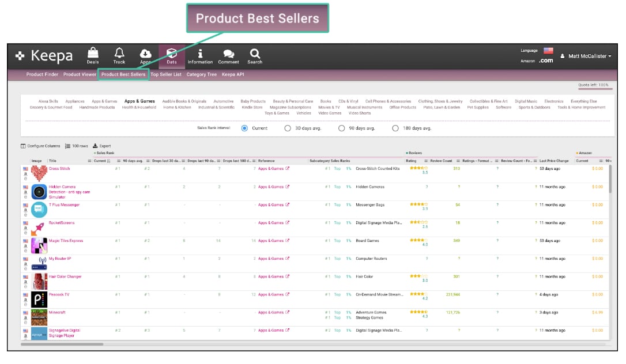This screenshot has width=626, height=364.
Task: Click Hair Color Changer star rating
Action: pyautogui.click(x=418, y=276)
